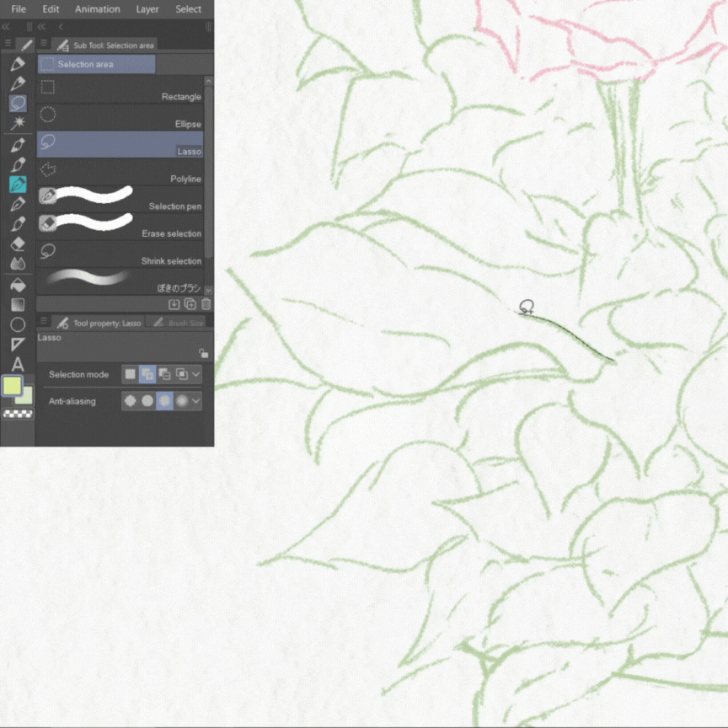Switch to Tool property: Lasso tab
Image resolution: width=728 pixels, height=728 pixels.
tap(99, 323)
